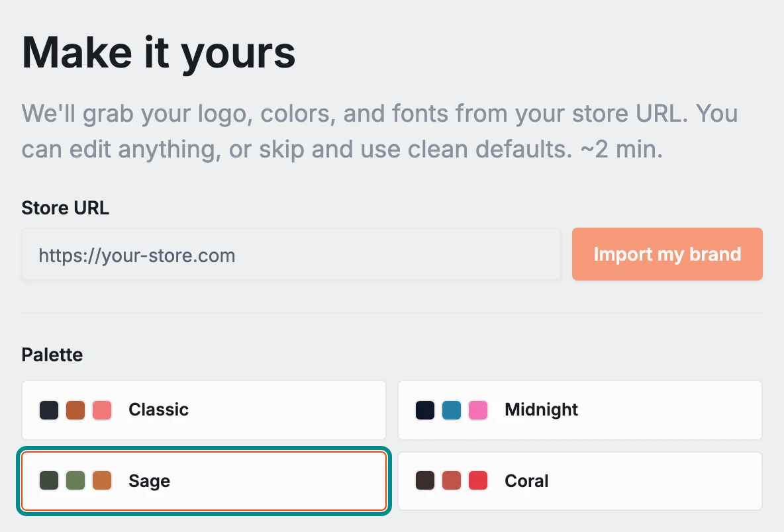Click the "Midnight" palette name text

541,410
